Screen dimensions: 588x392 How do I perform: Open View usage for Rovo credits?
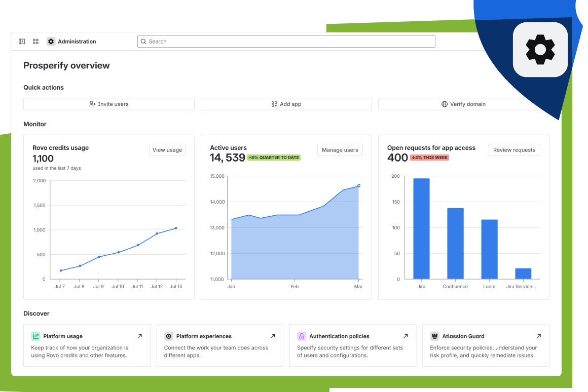(x=167, y=150)
